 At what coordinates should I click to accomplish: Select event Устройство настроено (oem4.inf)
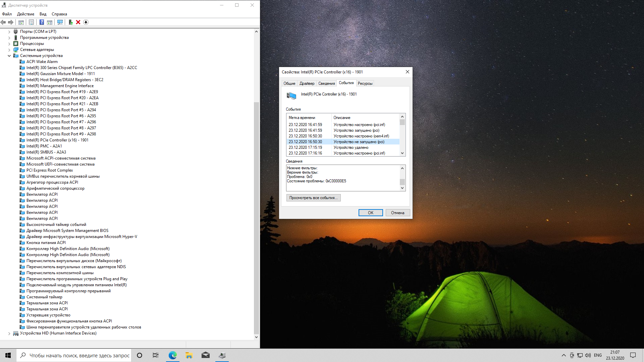click(x=343, y=136)
